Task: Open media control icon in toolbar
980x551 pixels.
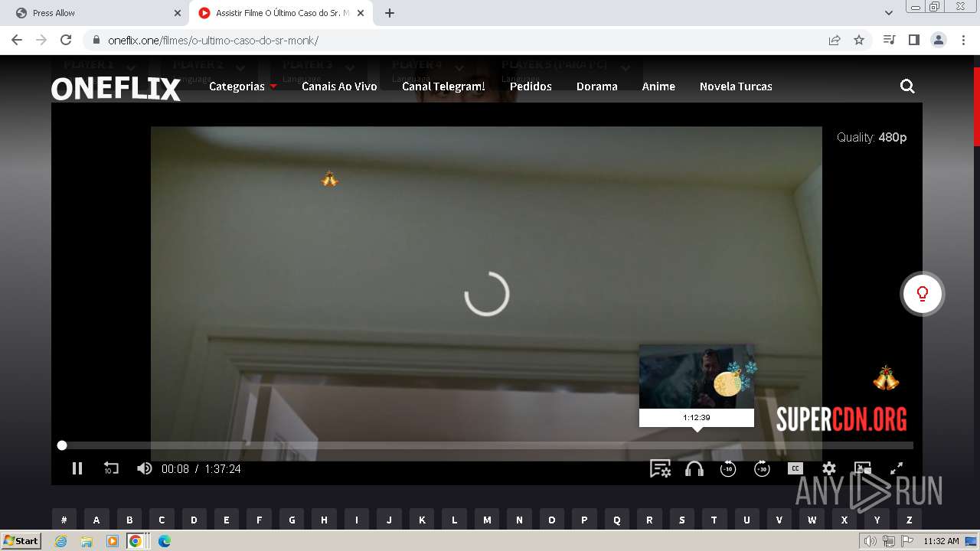Action: (889, 40)
